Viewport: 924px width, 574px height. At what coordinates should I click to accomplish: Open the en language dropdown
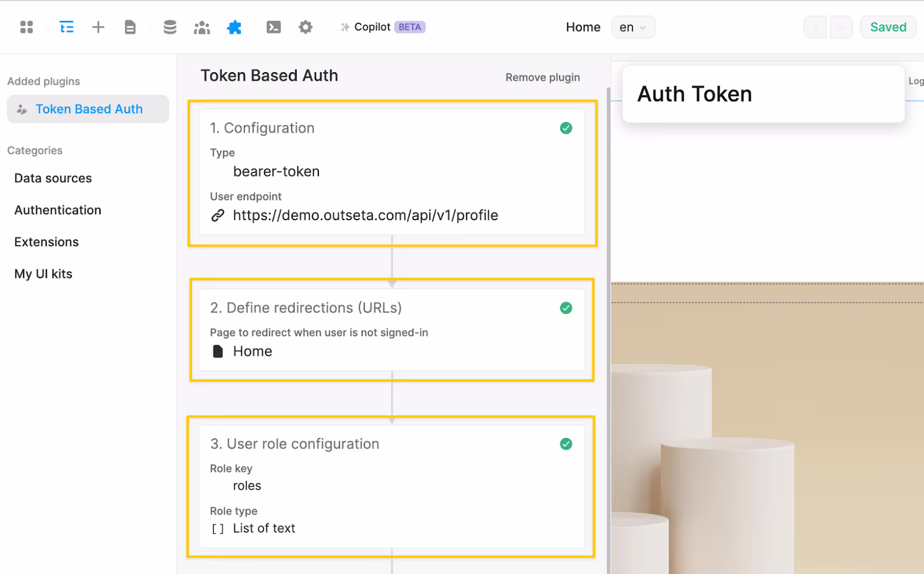pyautogui.click(x=633, y=27)
